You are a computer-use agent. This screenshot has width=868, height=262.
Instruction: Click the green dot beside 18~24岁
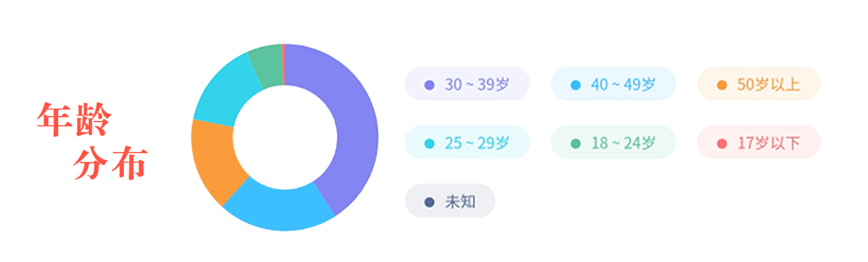coord(575,144)
